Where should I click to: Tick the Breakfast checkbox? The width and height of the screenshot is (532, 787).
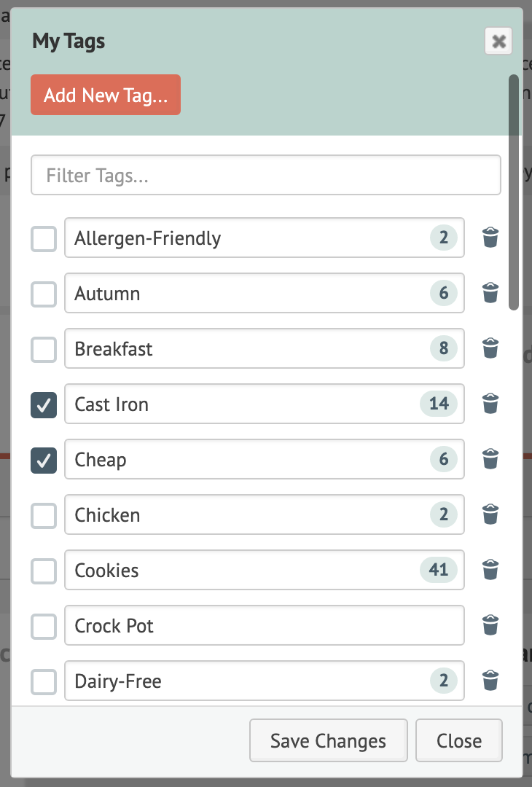pyautogui.click(x=44, y=349)
